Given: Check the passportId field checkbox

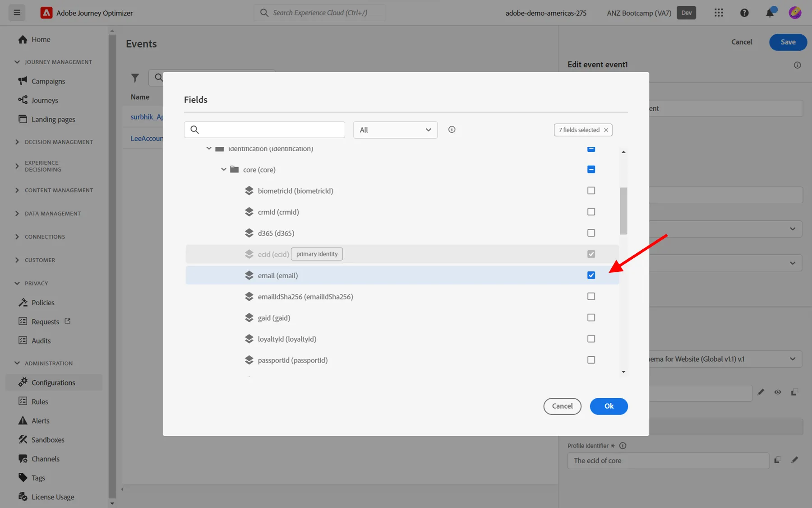Looking at the screenshot, I should 591,360.
